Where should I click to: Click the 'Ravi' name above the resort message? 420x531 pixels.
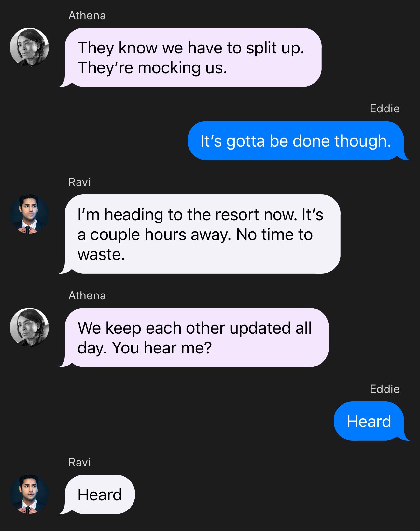click(x=79, y=182)
